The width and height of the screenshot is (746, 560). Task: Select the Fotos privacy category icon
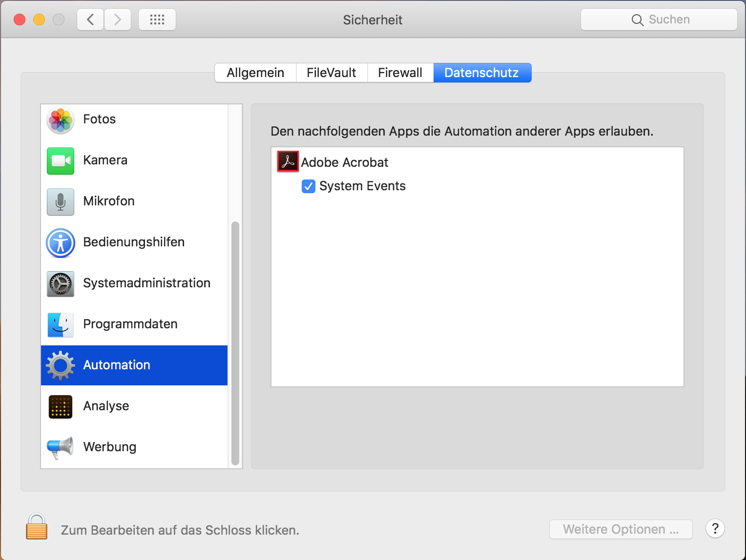pyautogui.click(x=60, y=120)
